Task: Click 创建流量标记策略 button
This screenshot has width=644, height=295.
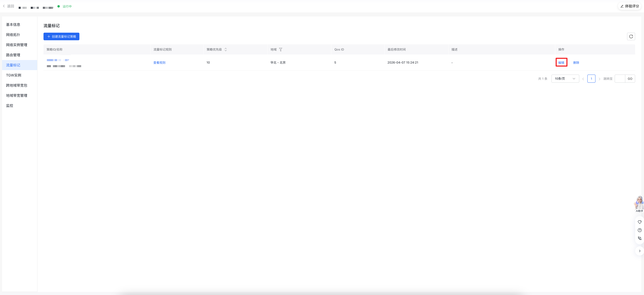Action: tap(61, 37)
